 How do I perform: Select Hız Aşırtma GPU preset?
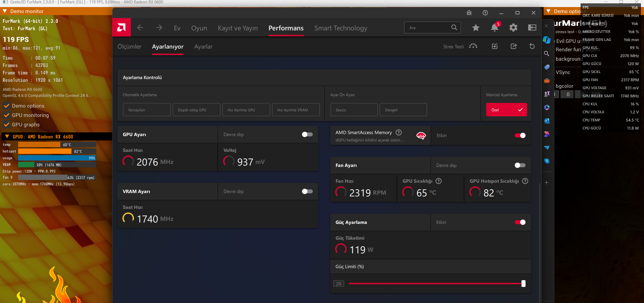click(246, 110)
